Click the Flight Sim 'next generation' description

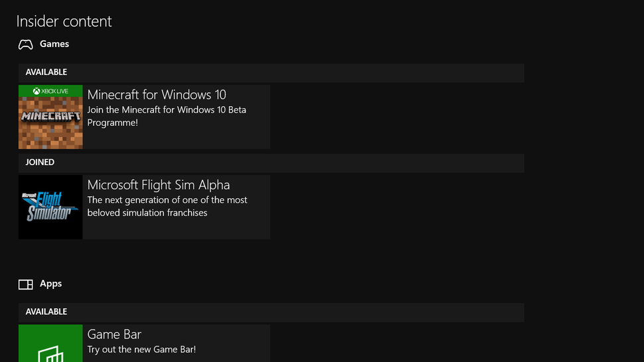167,206
